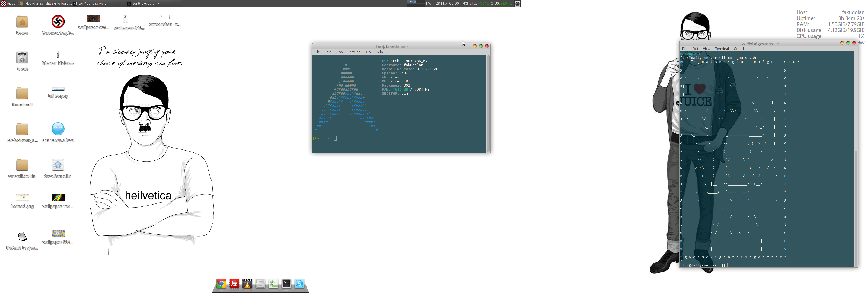Click 'Packages: 802' line in terminal
This screenshot has width=868, height=293.
pyautogui.click(x=396, y=85)
